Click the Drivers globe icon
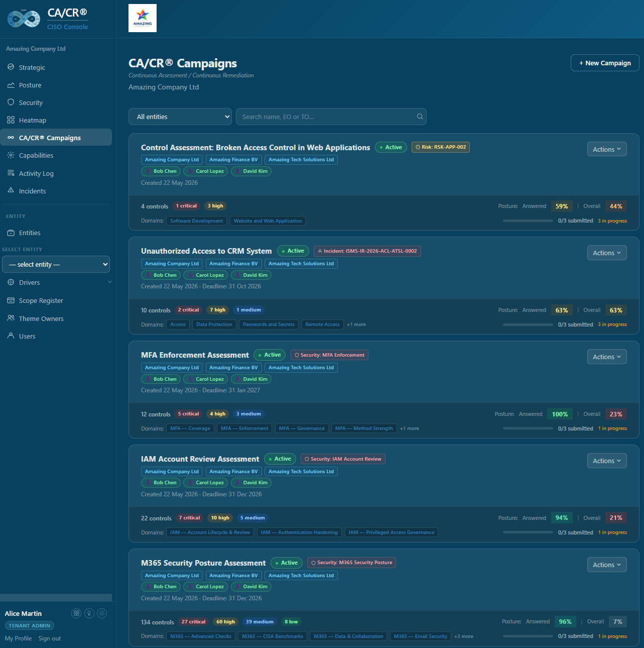 [11, 282]
